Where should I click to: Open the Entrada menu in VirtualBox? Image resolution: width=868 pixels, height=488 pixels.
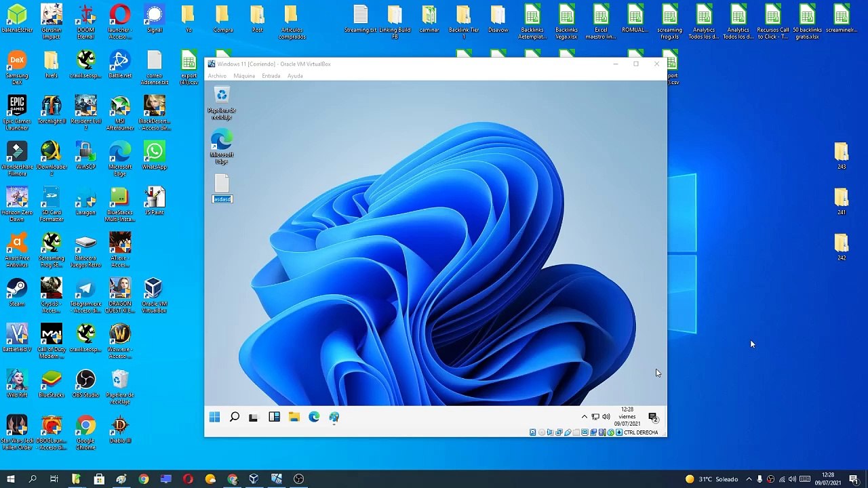[271, 76]
